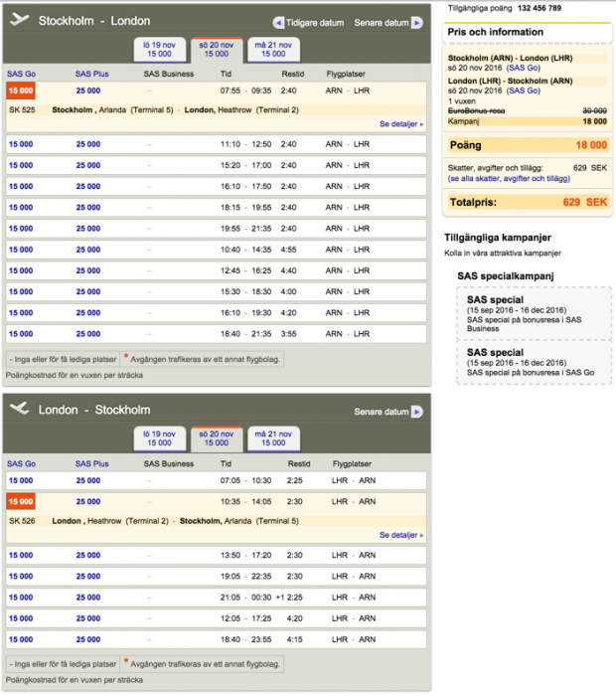The image size is (616, 696).
Task: Pick SAS Plus 25 000 for 18:40 London departure
Action: 87,639
